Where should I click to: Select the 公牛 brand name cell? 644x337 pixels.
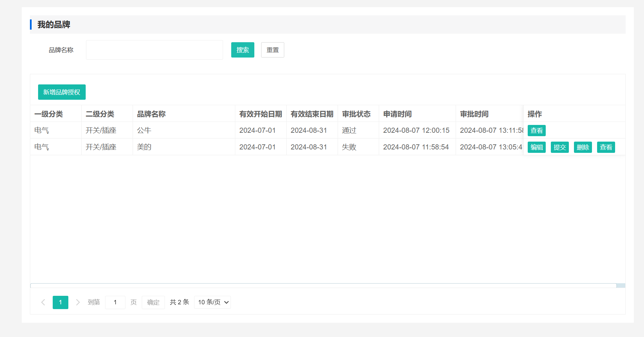coord(144,130)
